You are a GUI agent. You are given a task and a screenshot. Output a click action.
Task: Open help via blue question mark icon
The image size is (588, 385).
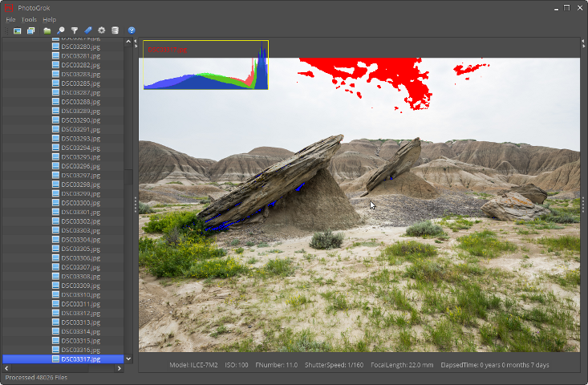coord(132,30)
